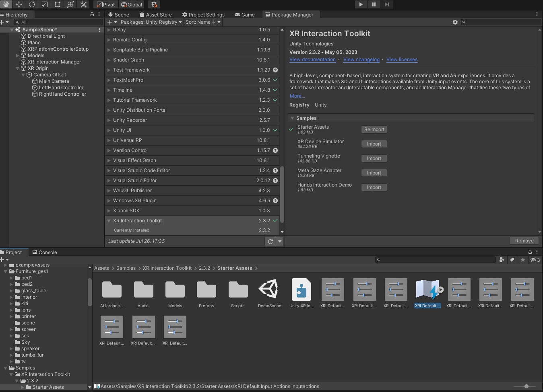
Task: Open SampleScene context menu dots
Action: [99, 30]
